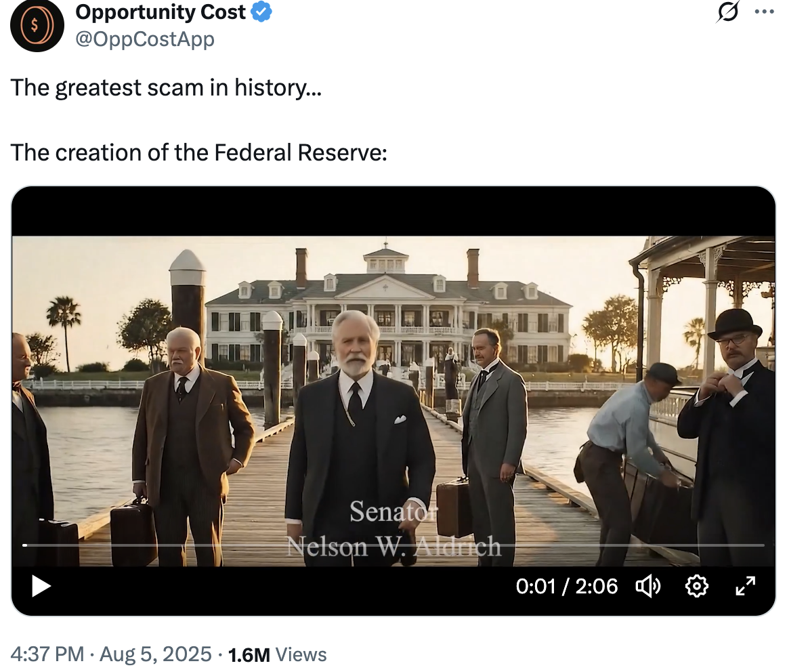The height and width of the screenshot is (672, 787).
Task: Jump to the far end of the seek bar
Action: (763, 545)
